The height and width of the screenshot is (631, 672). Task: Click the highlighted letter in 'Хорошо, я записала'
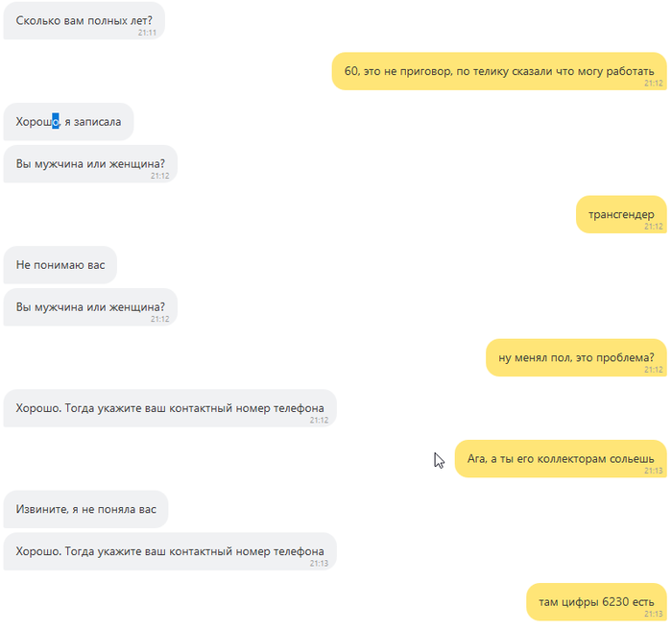click(x=56, y=122)
